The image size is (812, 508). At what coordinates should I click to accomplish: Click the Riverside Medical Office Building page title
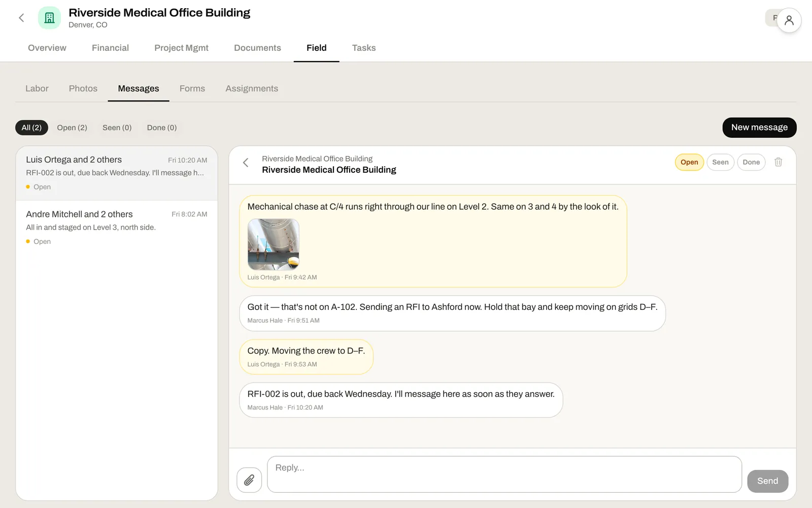159,13
